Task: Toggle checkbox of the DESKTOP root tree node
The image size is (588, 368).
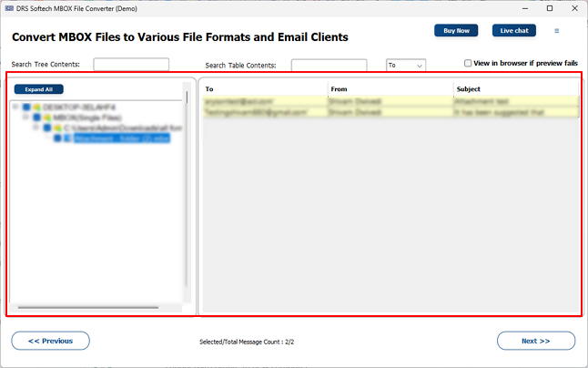Action: click(x=26, y=107)
